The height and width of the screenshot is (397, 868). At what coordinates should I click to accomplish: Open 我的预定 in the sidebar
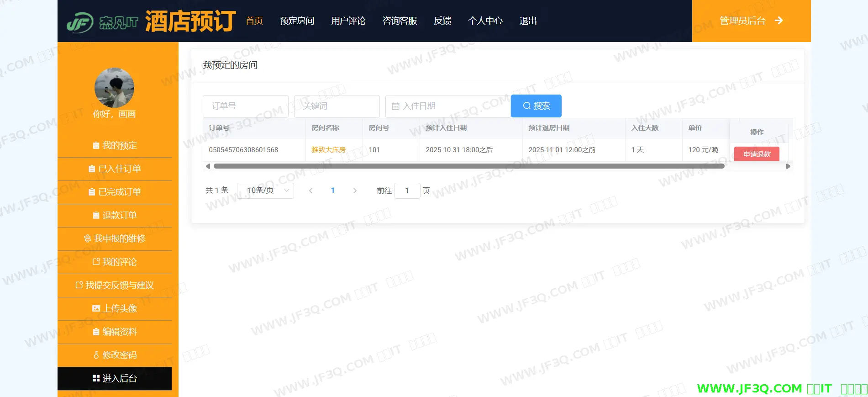click(115, 145)
